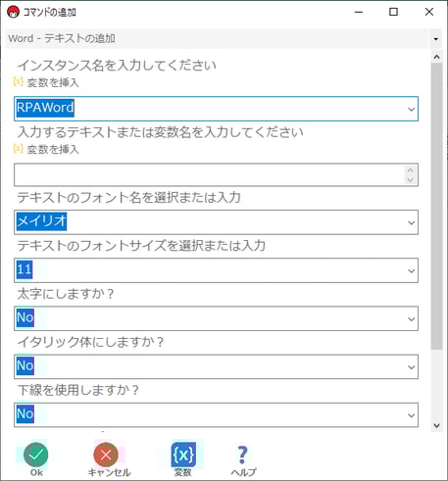Open the ヘルプ question mark icon
Screen dimensions: 448x481
click(242, 455)
